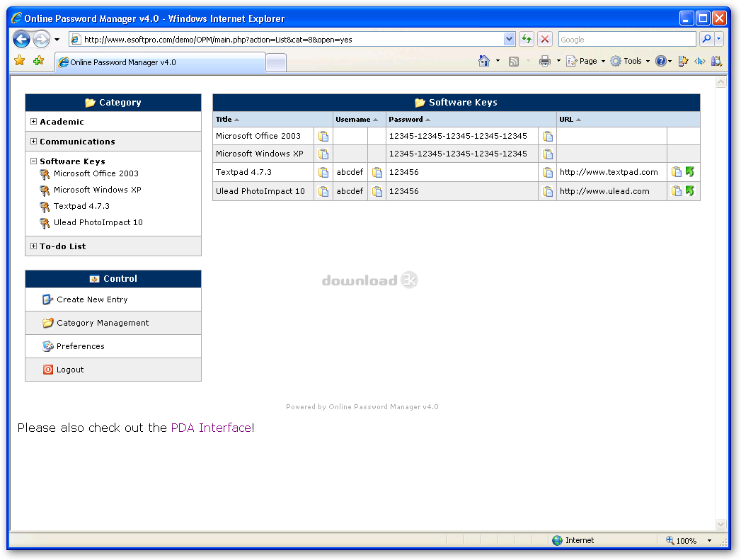The image size is (741, 560).
Task: Open the Textpad URL via green arrow icon
Action: 689,172
